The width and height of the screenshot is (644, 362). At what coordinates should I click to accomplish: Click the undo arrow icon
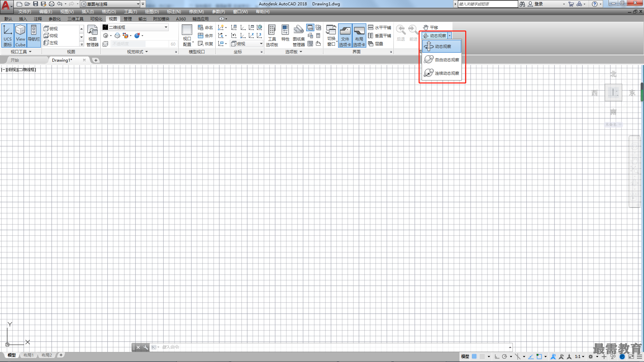(59, 4)
